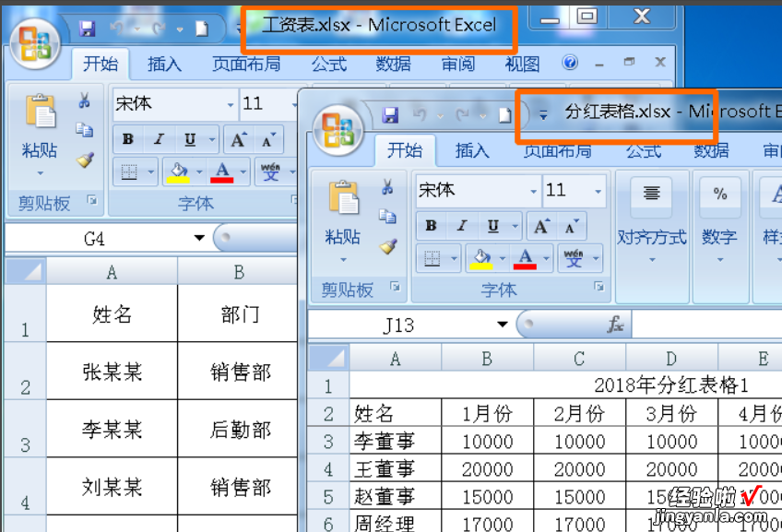
Task: Select column B header in 分红表格 sheet
Action: [487, 358]
